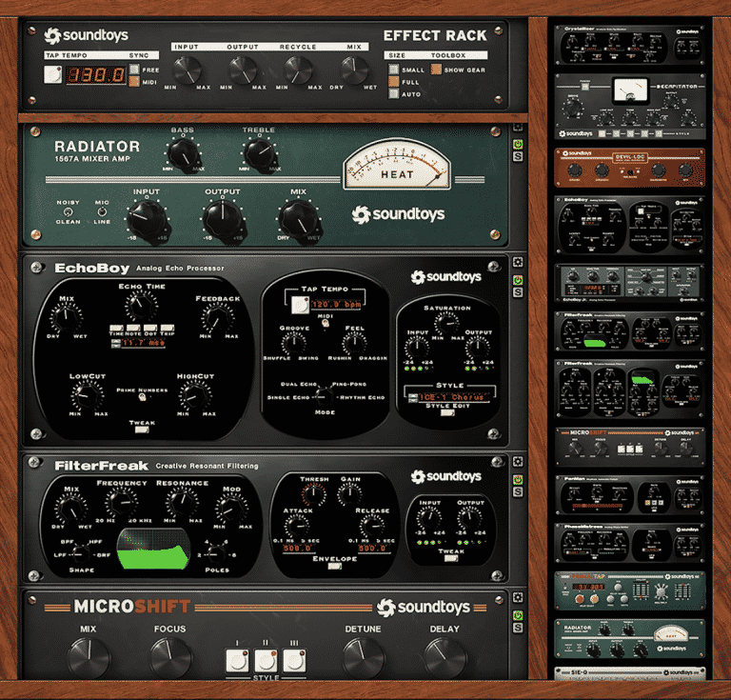This screenshot has height=700, width=731.
Task: Solo the EchoBoy module with S icon
Action: (x=518, y=292)
